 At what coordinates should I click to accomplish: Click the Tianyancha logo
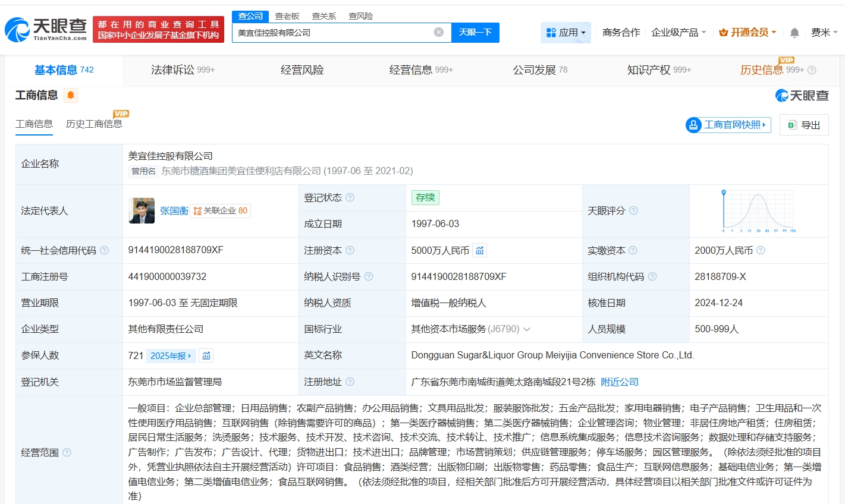click(x=46, y=29)
